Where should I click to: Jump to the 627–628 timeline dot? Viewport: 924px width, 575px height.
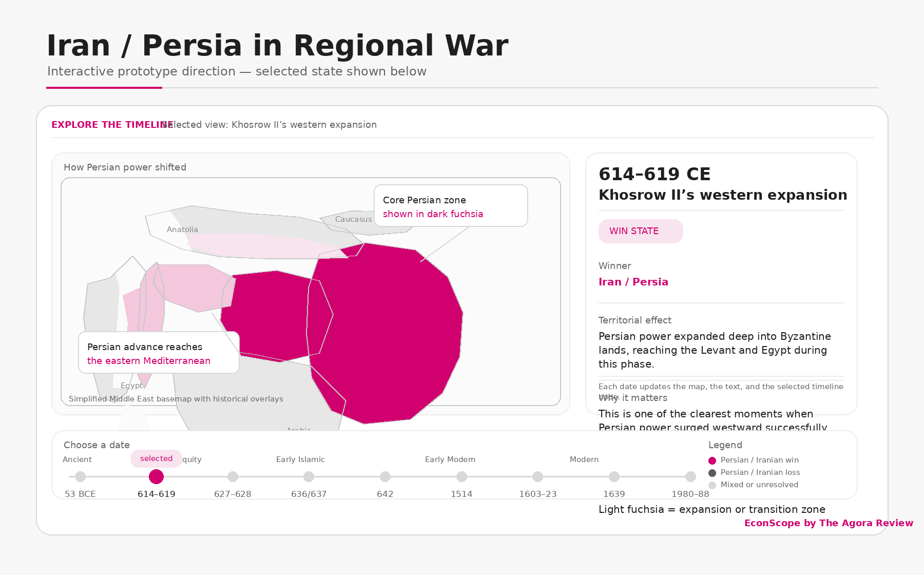233,476
